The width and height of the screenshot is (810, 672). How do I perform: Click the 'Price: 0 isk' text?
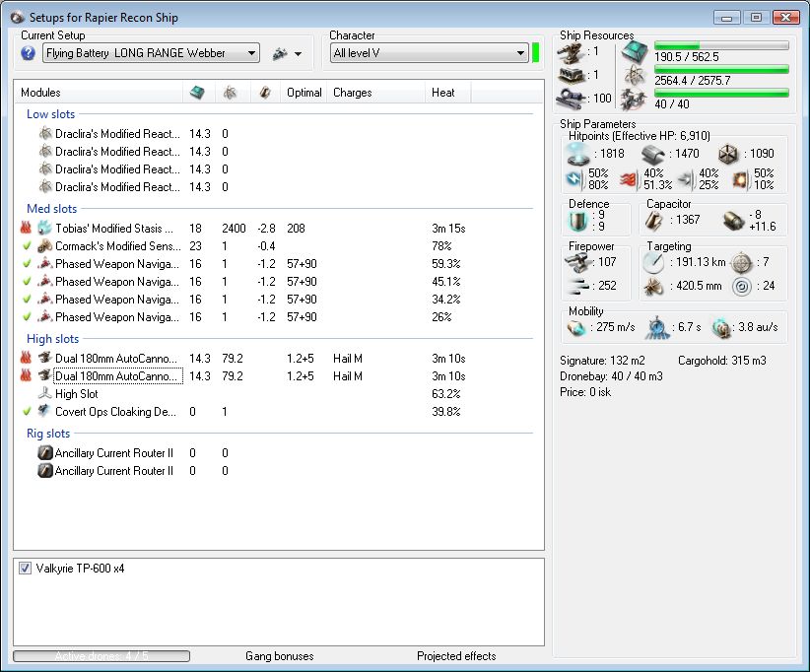(x=585, y=392)
